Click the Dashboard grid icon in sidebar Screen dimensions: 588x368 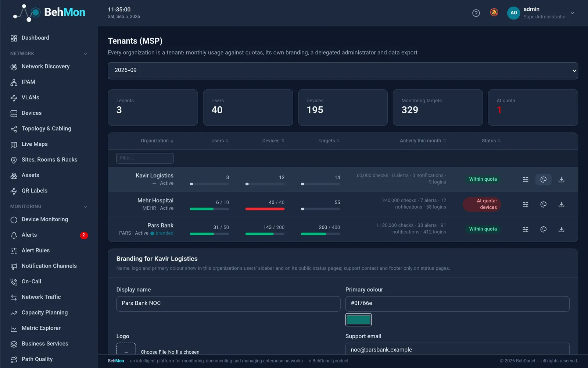tap(14, 38)
